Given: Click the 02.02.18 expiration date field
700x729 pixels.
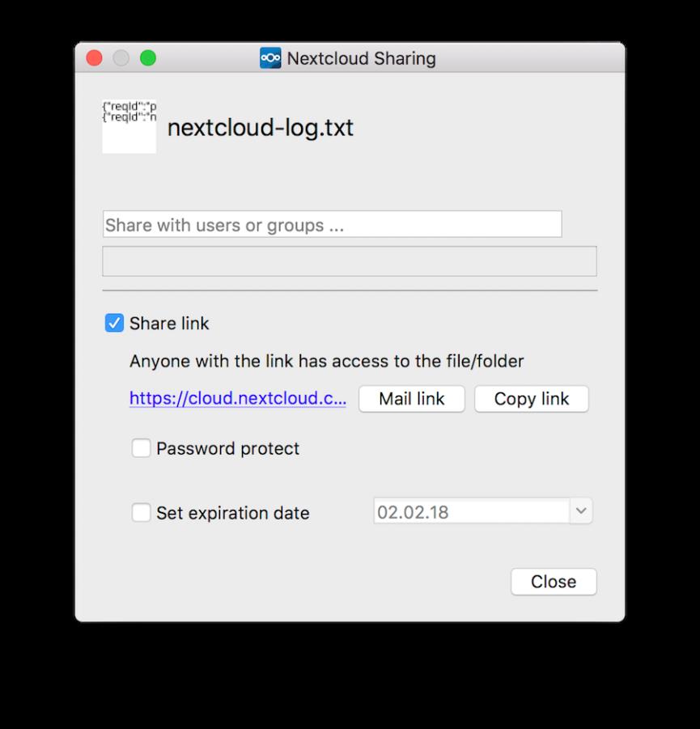Looking at the screenshot, I should pyautogui.click(x=471, y=511).
